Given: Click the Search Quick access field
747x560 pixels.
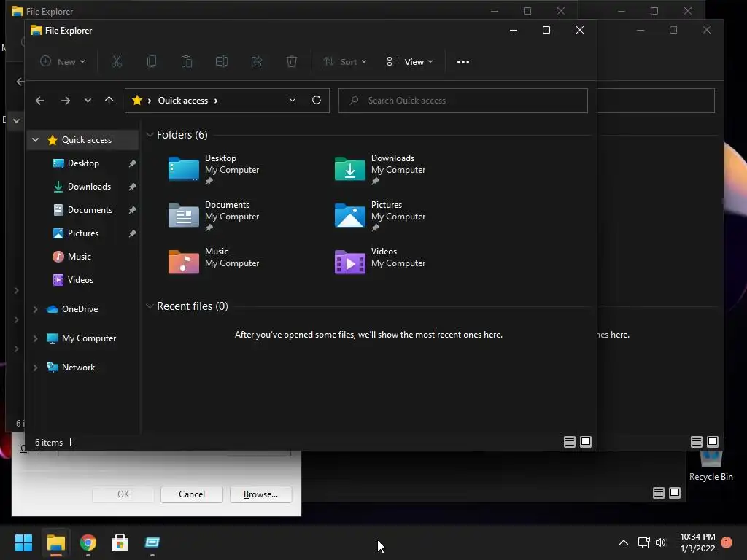Looking at the screenshot, I should pyautogui.click(x=463, y=101).
